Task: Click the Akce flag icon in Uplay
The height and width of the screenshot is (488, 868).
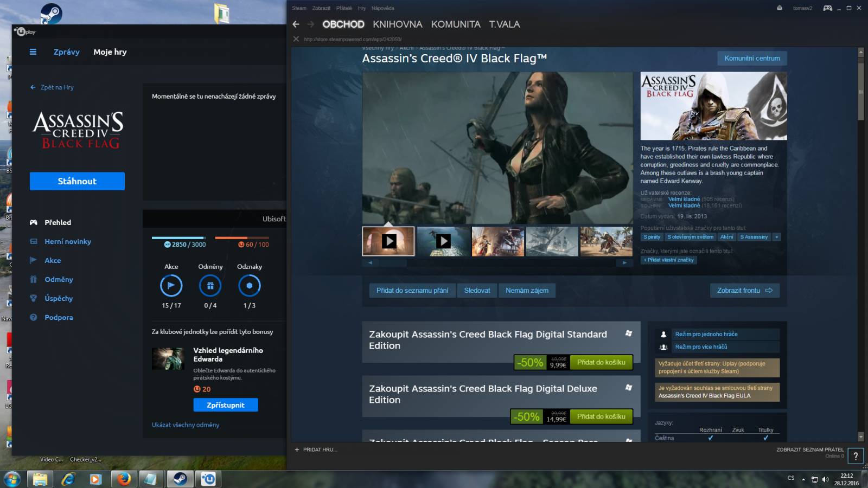Action: pyautogui.click(x=171, y=286)
